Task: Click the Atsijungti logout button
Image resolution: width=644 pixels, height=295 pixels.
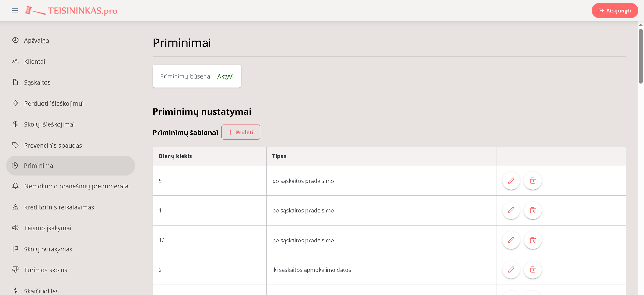Action: (x=614, y=11)
